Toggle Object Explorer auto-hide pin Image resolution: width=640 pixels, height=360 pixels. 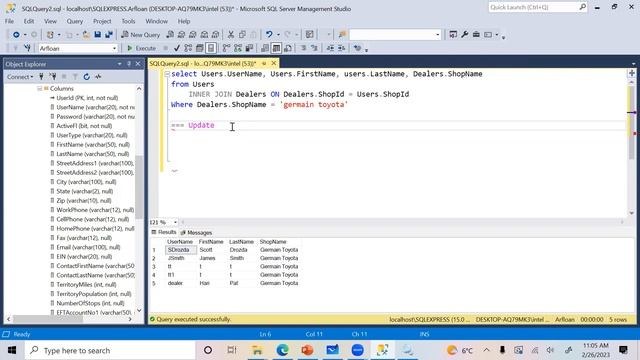pyautogui.click(x=129, y=64)
